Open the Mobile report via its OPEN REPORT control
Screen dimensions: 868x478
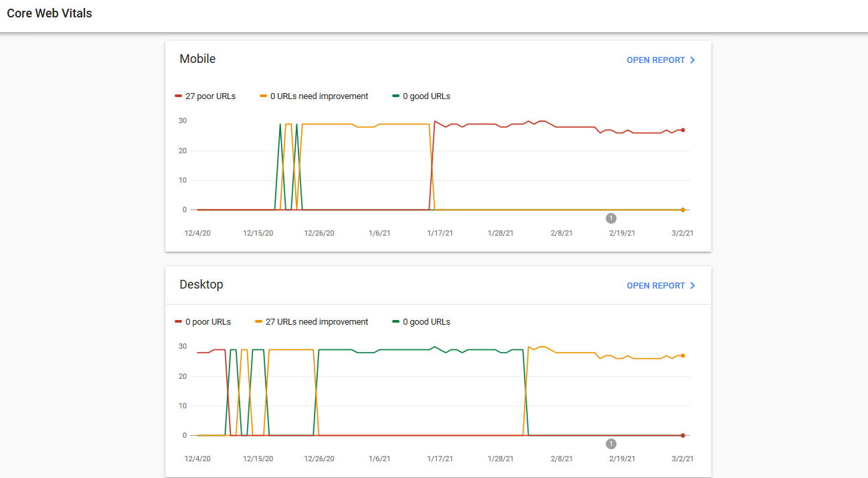tap(656, 60)
